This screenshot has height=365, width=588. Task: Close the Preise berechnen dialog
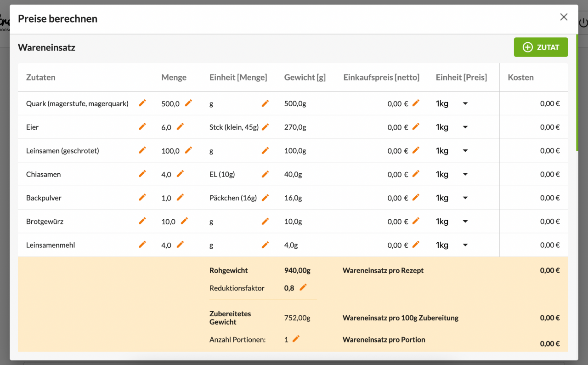tap(564, 17)
